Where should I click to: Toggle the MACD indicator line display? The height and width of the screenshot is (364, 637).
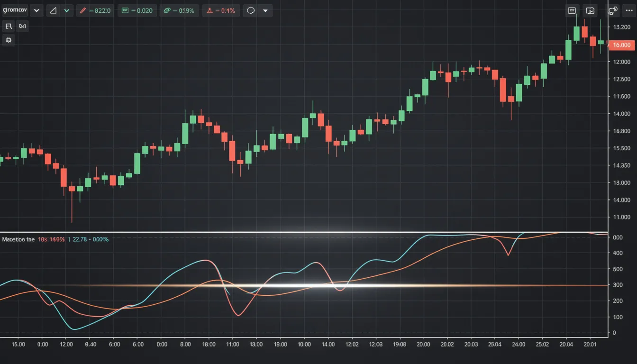pos(19,239)
